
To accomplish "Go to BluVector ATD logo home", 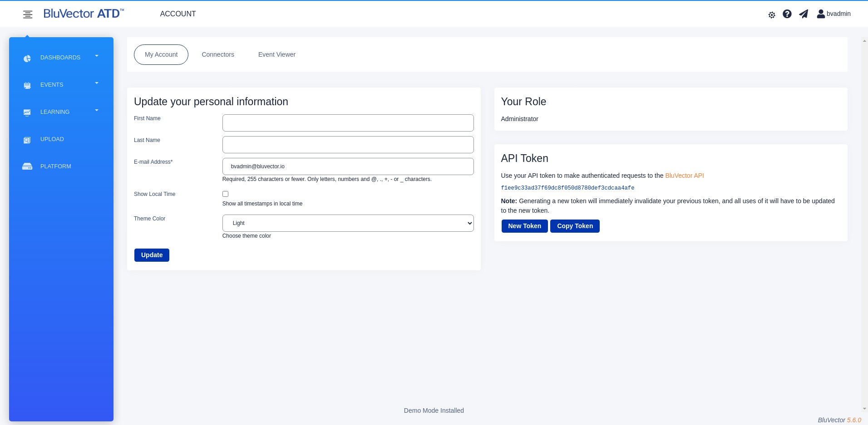I will click(x=84, y=14).
